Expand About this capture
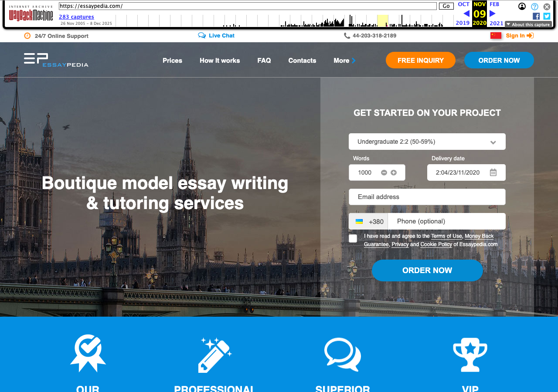558x392 pixels. (528, 24)
